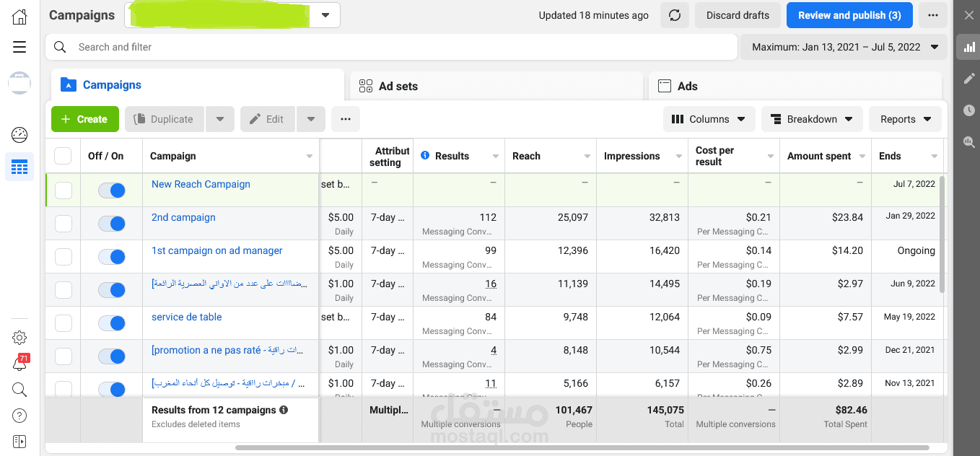Open the top-right more options ellipsis
This screenshot has width=980, height=456.
pyautogui.click(x=933, y=15)
